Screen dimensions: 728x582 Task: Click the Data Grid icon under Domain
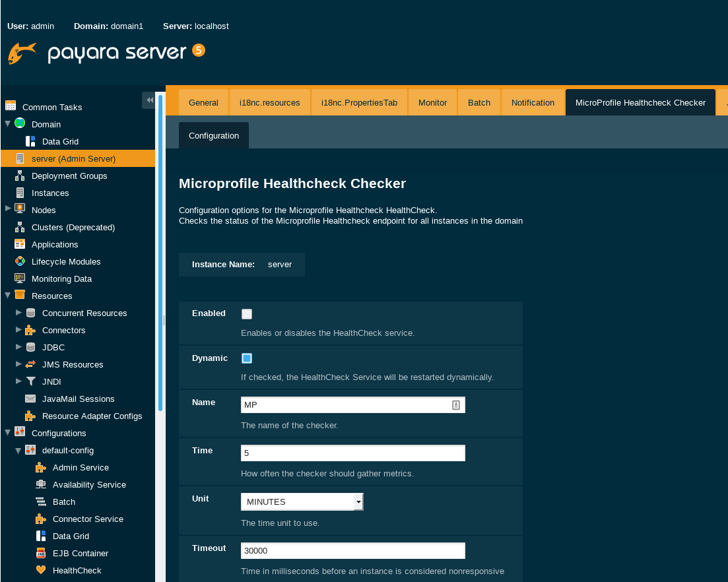(30, 141)
